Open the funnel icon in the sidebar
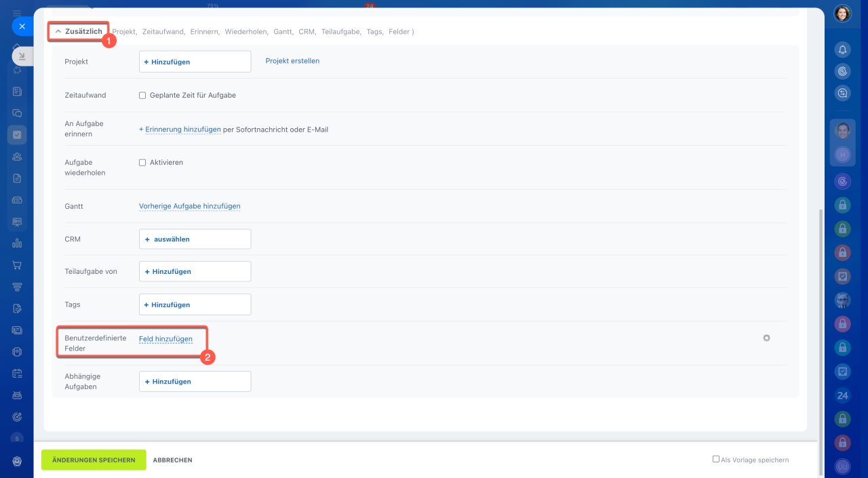This screenshot has height=478, width=868. (17, 287)
